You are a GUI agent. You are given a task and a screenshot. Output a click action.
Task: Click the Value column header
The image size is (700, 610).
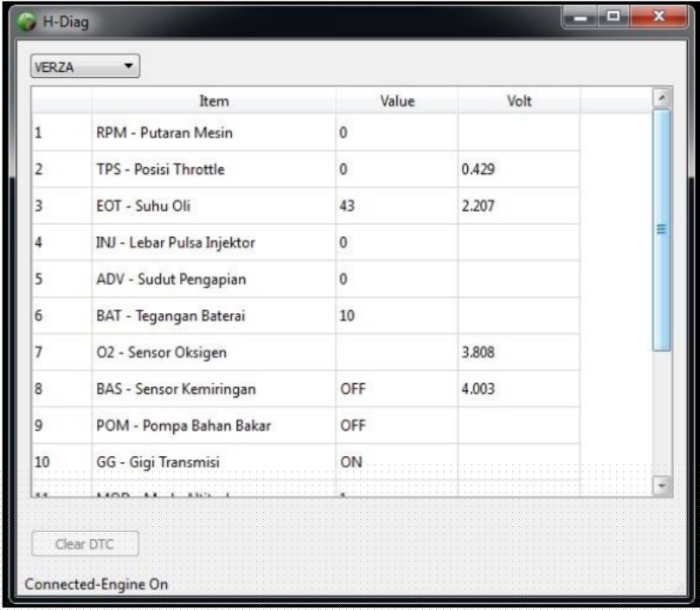click(397, 101)
